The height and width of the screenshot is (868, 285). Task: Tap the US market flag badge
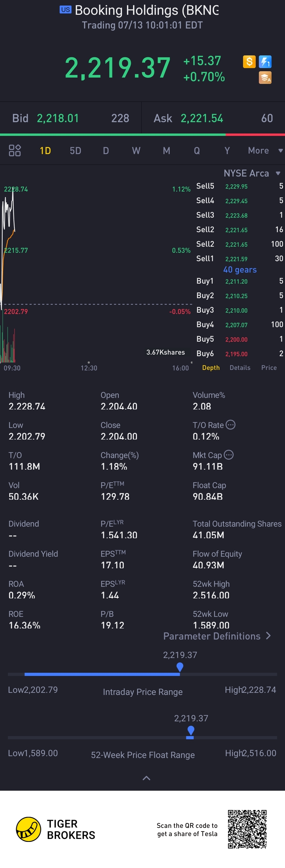pos(65,10)
